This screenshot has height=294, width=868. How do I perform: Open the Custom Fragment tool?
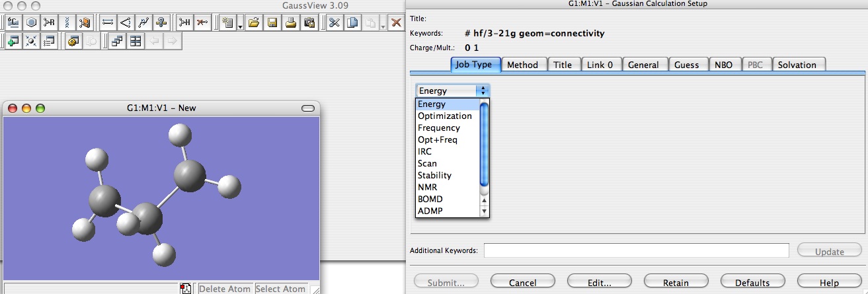[x=85, y=22]
